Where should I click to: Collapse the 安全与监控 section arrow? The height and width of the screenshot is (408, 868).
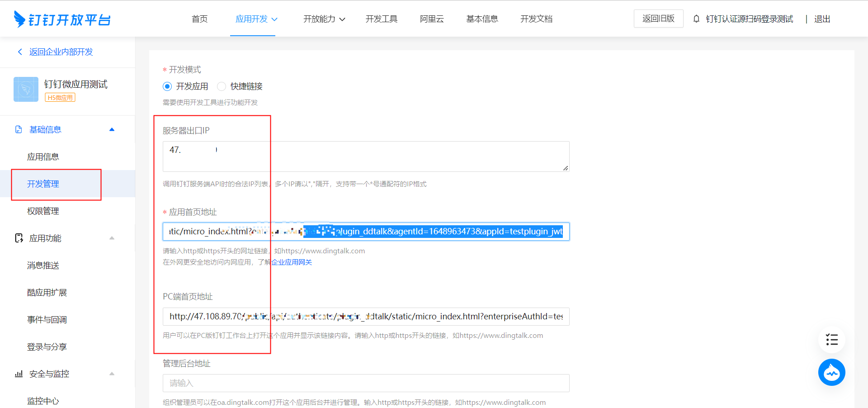pyautogui.click(x=112, y=374)
